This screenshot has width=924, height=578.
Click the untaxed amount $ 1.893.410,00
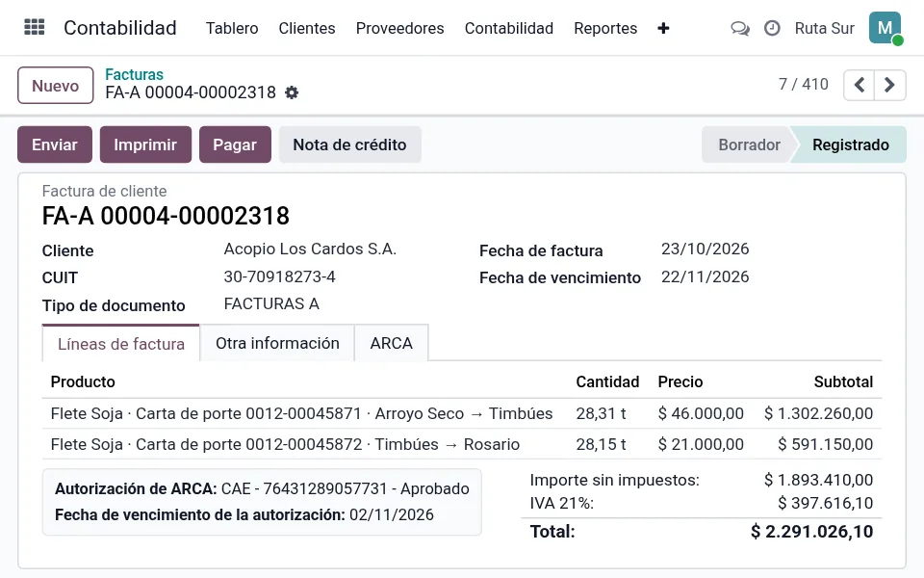click(818, 480)
